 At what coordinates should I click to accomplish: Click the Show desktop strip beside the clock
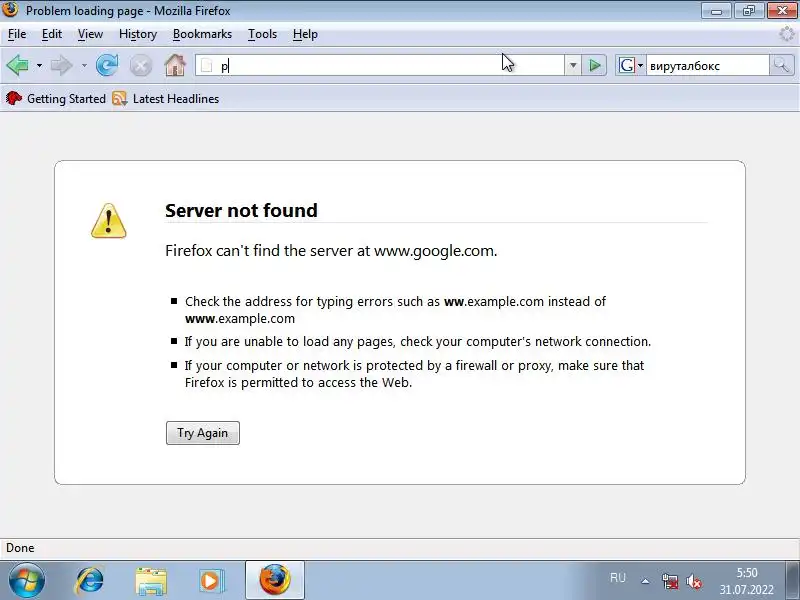(792, 580)
